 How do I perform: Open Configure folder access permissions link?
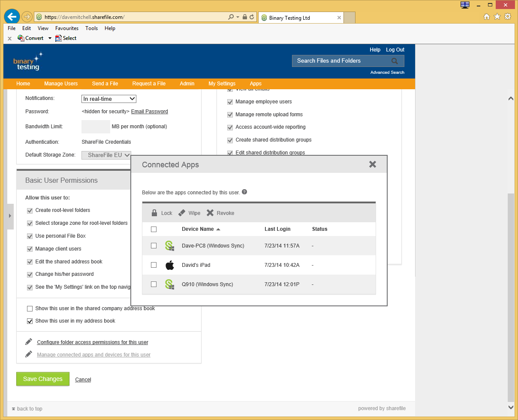[x=93, y=342]
